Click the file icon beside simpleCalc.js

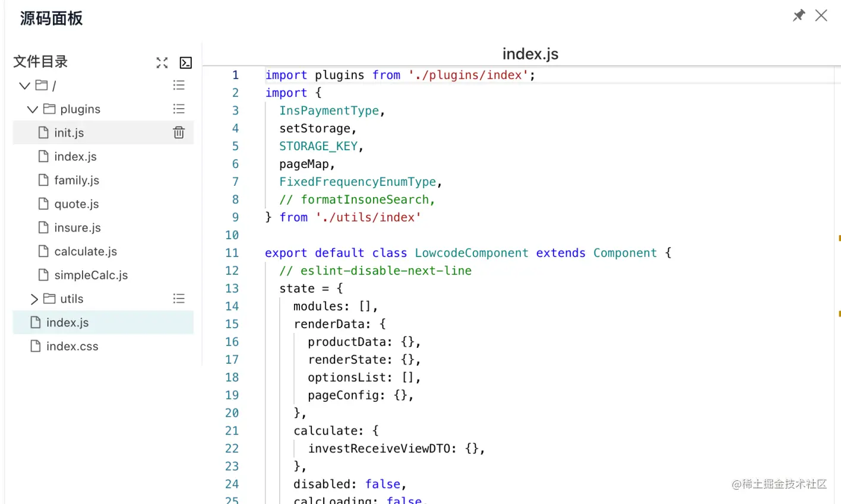point(43,275)
